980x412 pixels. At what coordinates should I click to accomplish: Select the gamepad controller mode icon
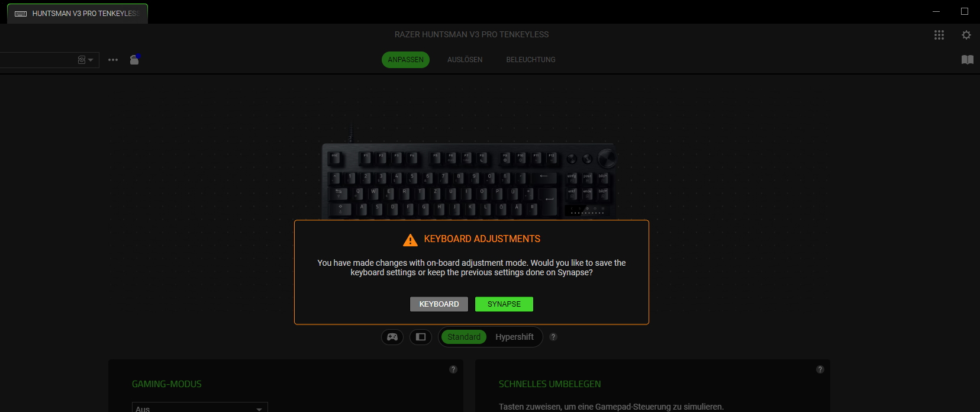pyautogui.click(x=392, y=337)
